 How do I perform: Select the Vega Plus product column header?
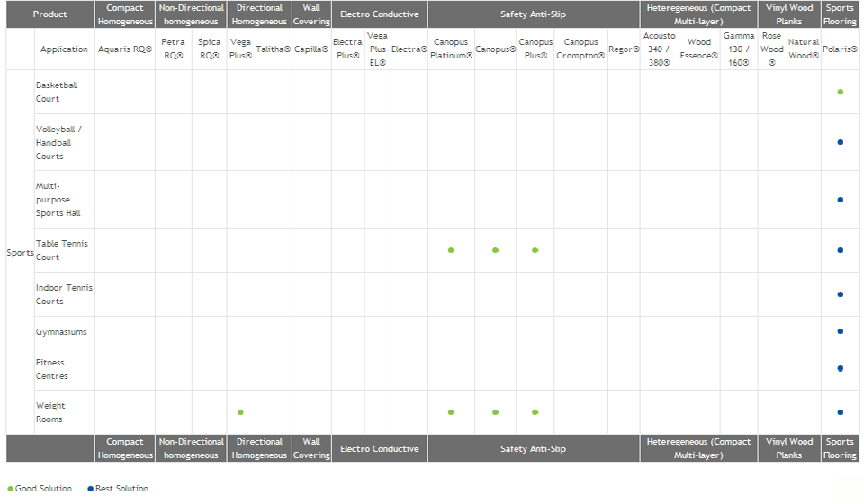(241, 49)
